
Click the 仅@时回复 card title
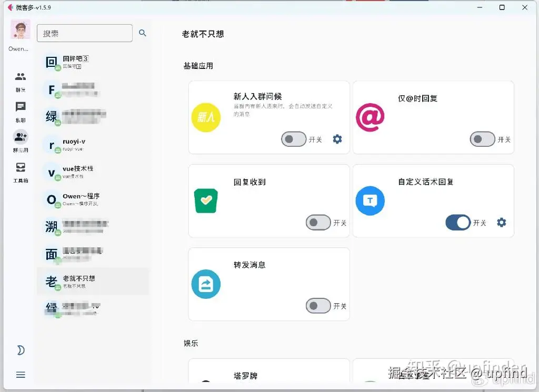(x=417, y=98)
